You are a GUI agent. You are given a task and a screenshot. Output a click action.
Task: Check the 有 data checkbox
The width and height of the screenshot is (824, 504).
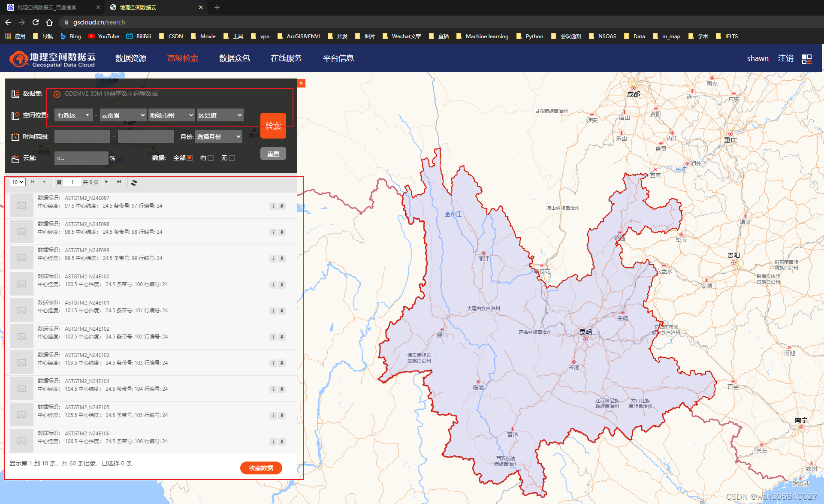(x=211, y=158)
